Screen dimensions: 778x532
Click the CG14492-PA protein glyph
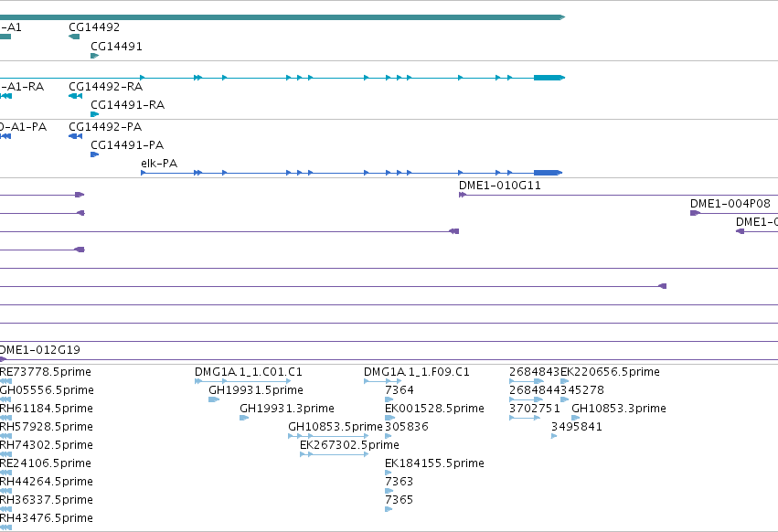tap(75, 136)
